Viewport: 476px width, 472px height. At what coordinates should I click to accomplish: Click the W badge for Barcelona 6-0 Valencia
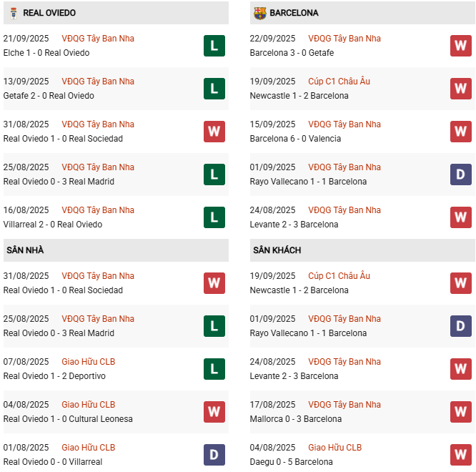(460, 132)
